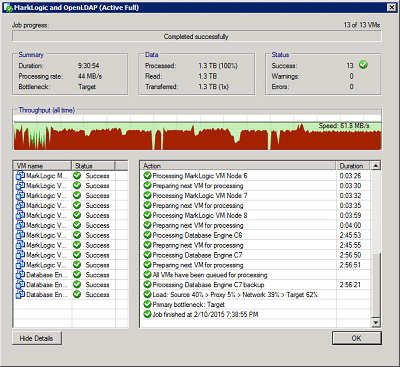Click check icon of Preparing next VM 0:03:30 row

point(147,186)
